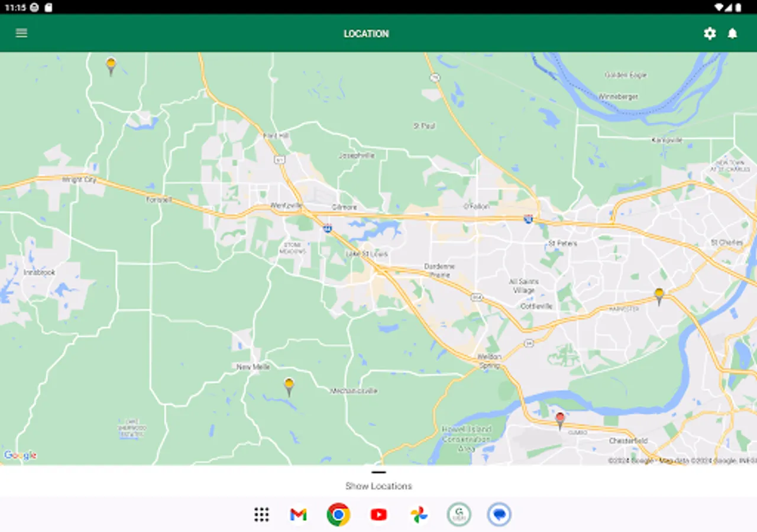This screenshot has height=532, width=757.
Task: Select the yellow marker in the top-left area
Action: click(x=110, y=63)
